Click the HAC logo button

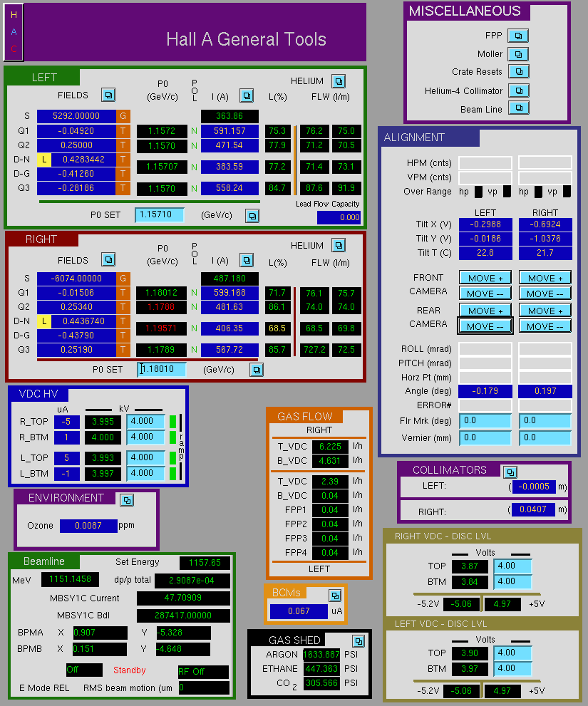(x=14, y=32)
